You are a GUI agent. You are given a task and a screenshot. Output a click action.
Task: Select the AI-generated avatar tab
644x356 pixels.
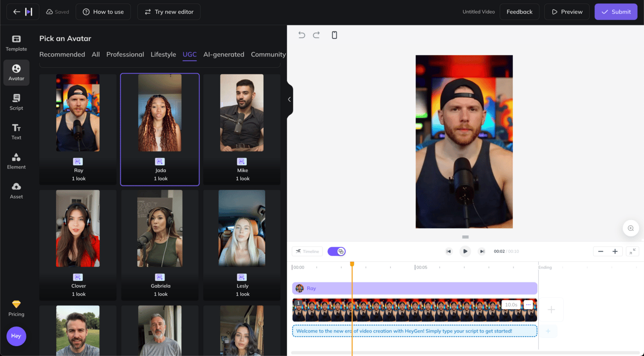224,54
